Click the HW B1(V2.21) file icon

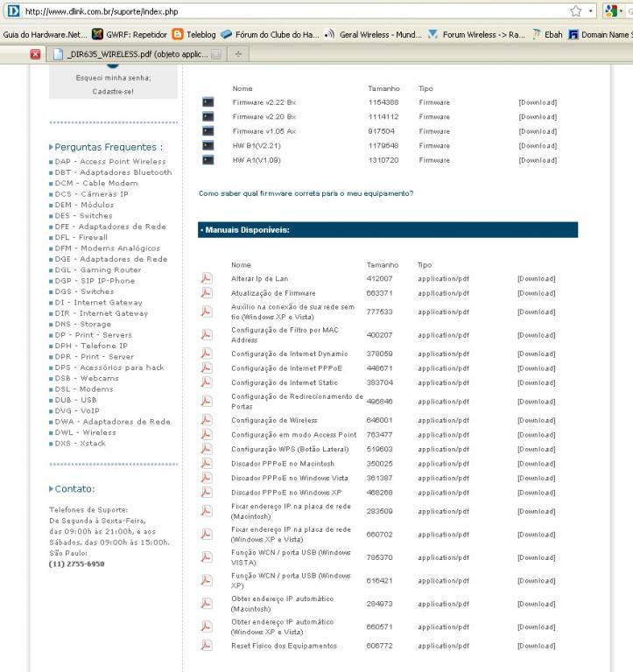[x=208, y=146]
